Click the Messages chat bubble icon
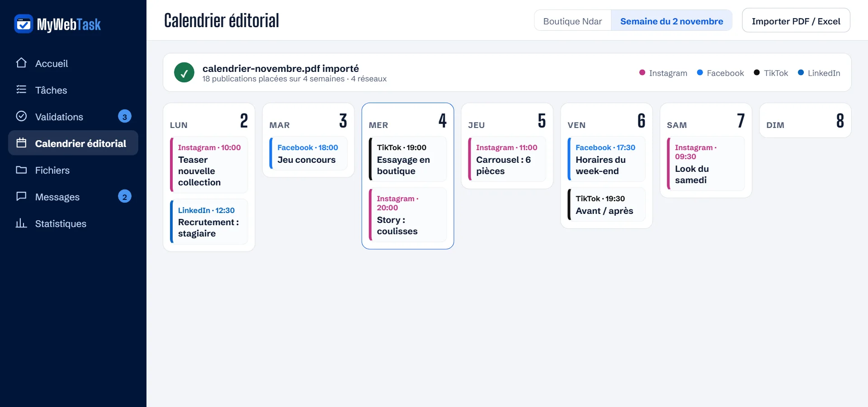 (21, 196)
